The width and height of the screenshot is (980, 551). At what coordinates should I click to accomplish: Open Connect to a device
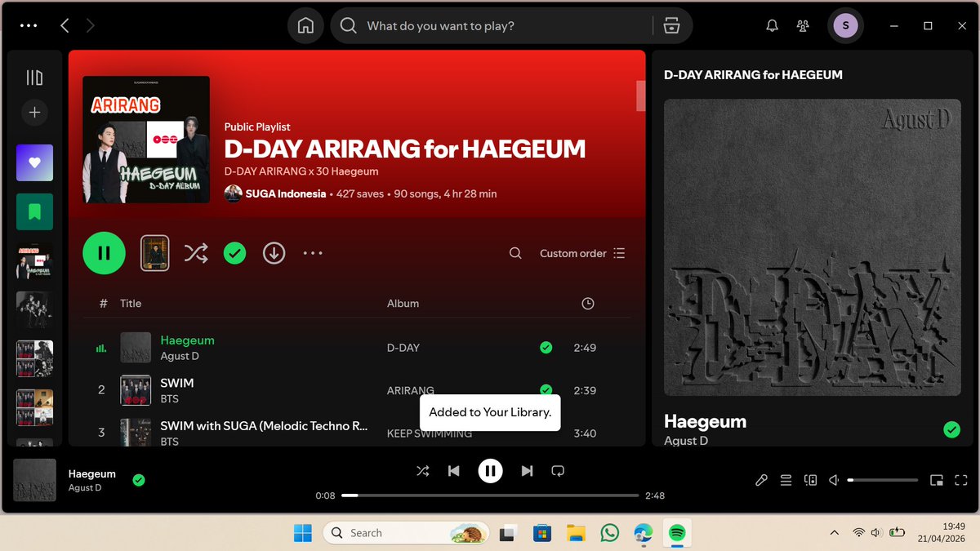[x=810, y=480]
